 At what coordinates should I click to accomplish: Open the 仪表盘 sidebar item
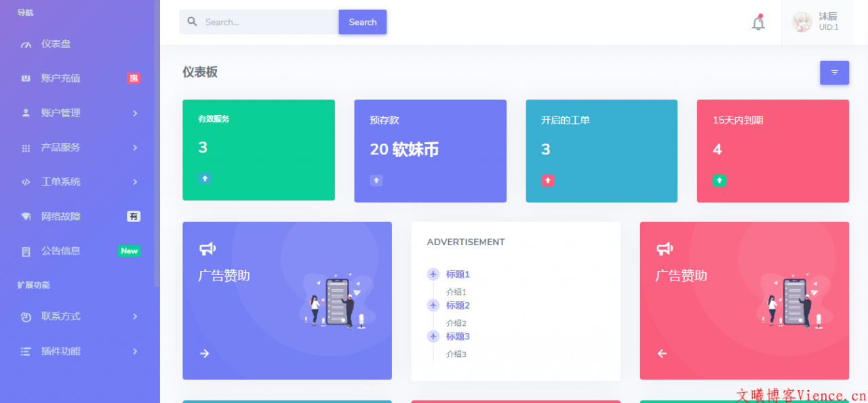(x=56, y=44)
